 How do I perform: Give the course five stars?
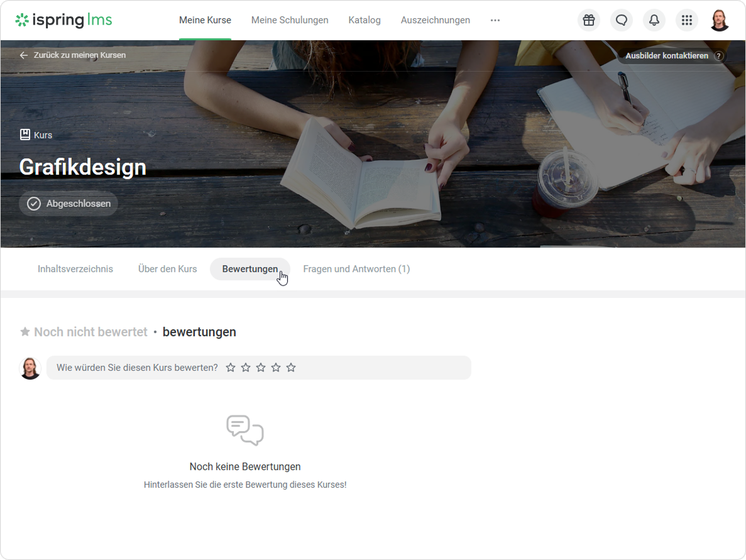click(291, 368)
